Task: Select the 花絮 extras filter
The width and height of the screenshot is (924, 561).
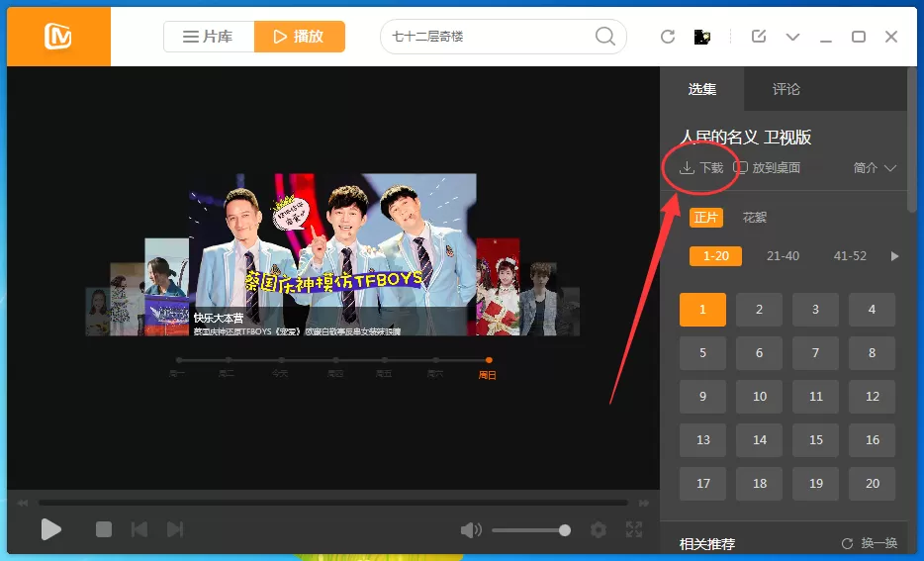Action: 754,218
